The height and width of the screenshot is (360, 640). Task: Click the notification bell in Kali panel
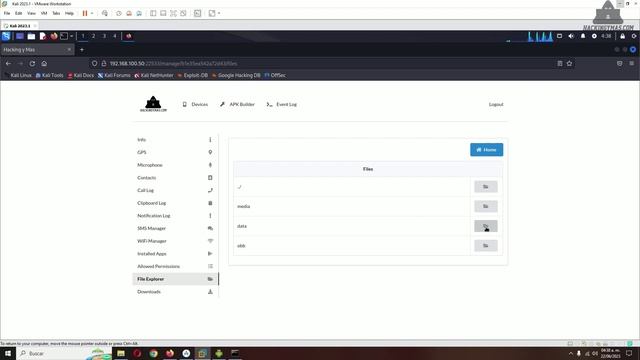tap(583, 36)
